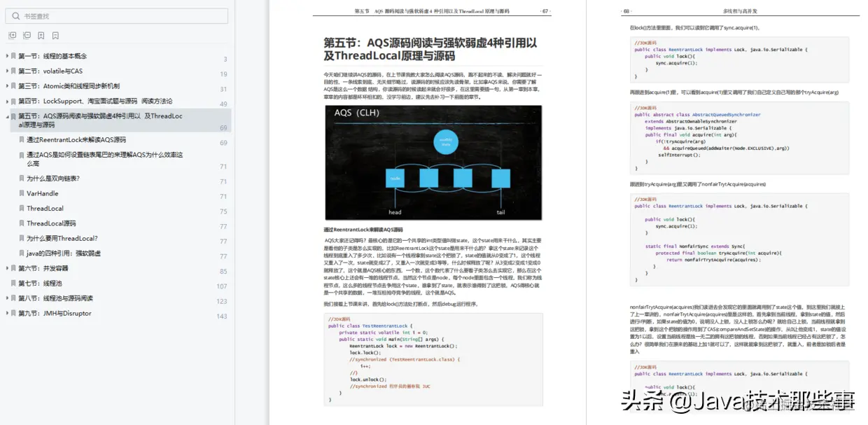Collapse the 第五节:AQS源码阅读 bookmark arrow

click(x=6, y=116)
